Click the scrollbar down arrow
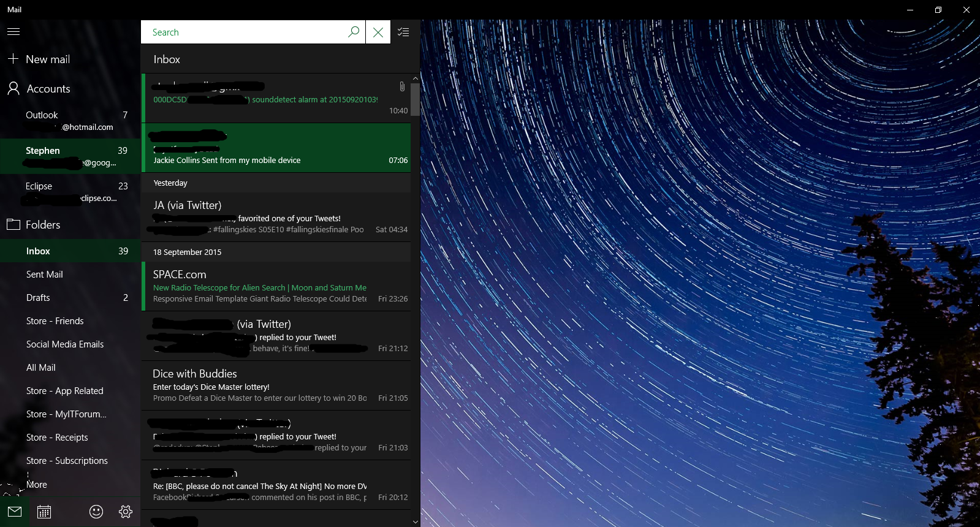The height and width of the screenshot is (527, 980). (415, 522)
